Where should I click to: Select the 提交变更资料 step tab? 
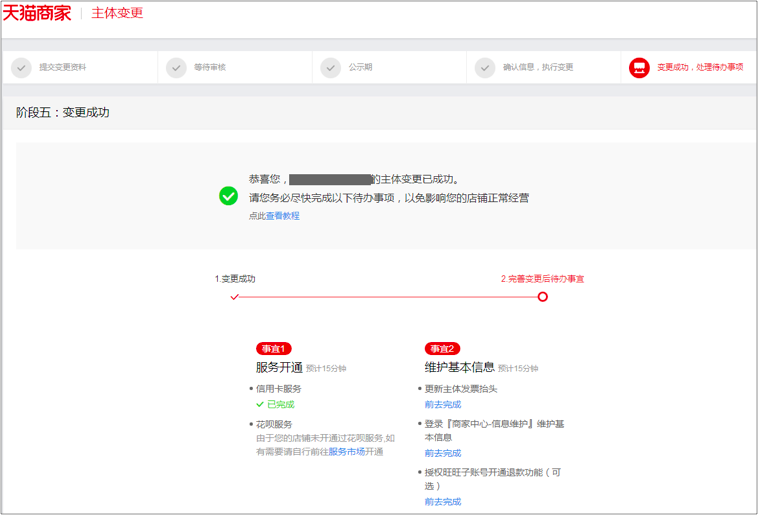click(63, 68)
